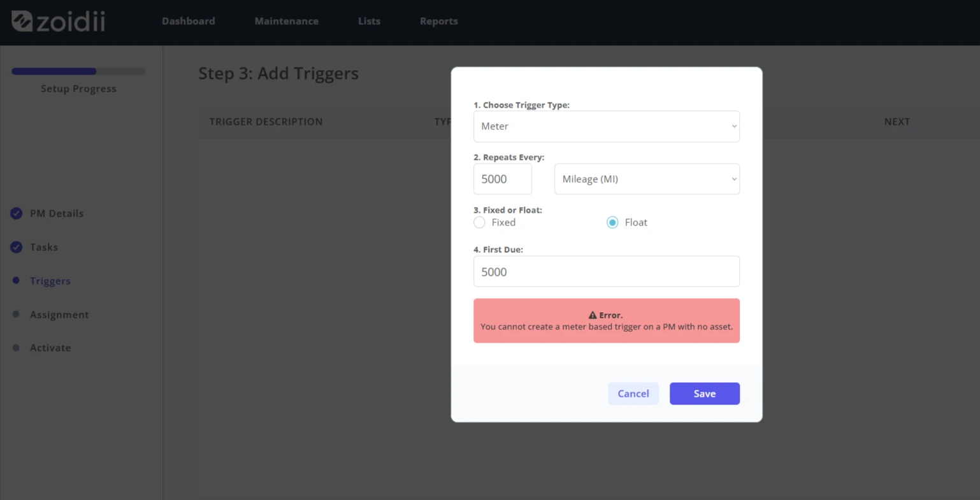Screen dimensions: 980x500
Task: Click the Save button
Action: 705,394
